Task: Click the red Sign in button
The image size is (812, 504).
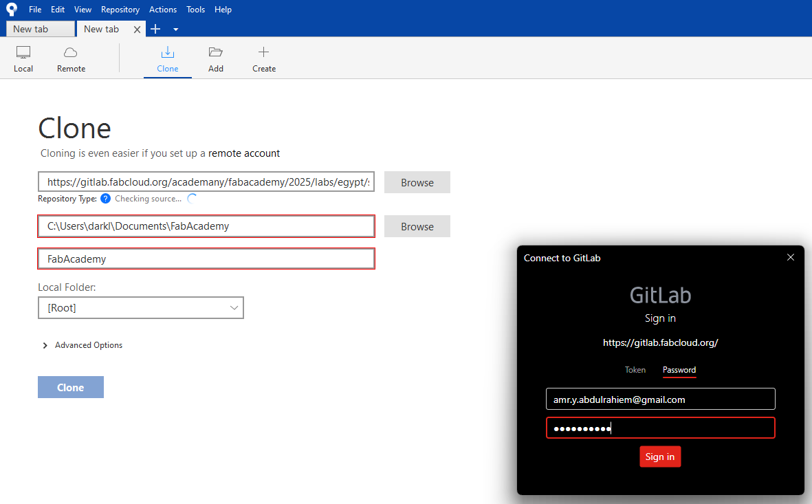Action: pyautogui.click(x=660, y=457)
